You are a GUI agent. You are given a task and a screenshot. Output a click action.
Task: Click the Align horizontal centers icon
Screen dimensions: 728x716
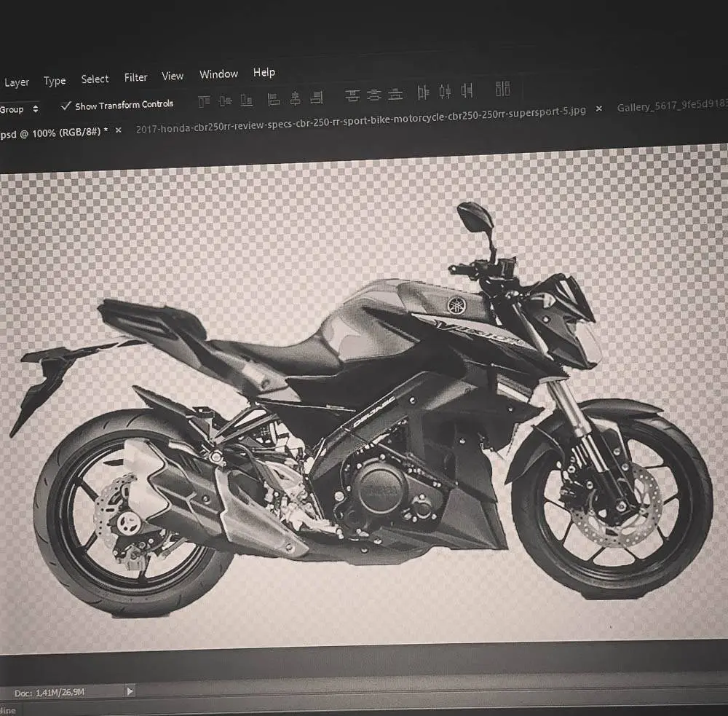tap(296, 98)
